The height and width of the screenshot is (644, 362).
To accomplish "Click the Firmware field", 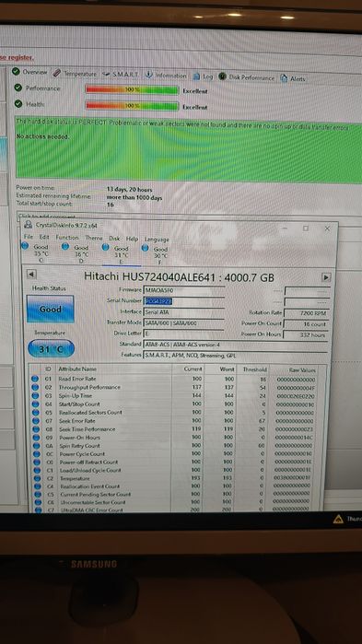I will tap(183, 290).
